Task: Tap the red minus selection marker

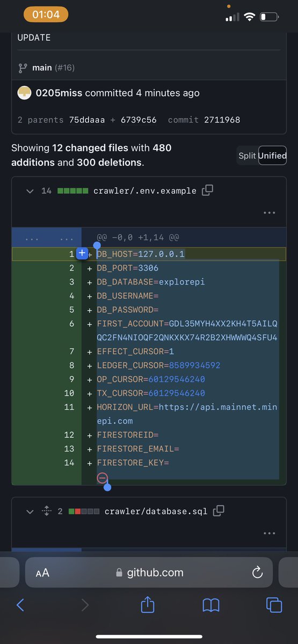Action: (x=101, y=478)
